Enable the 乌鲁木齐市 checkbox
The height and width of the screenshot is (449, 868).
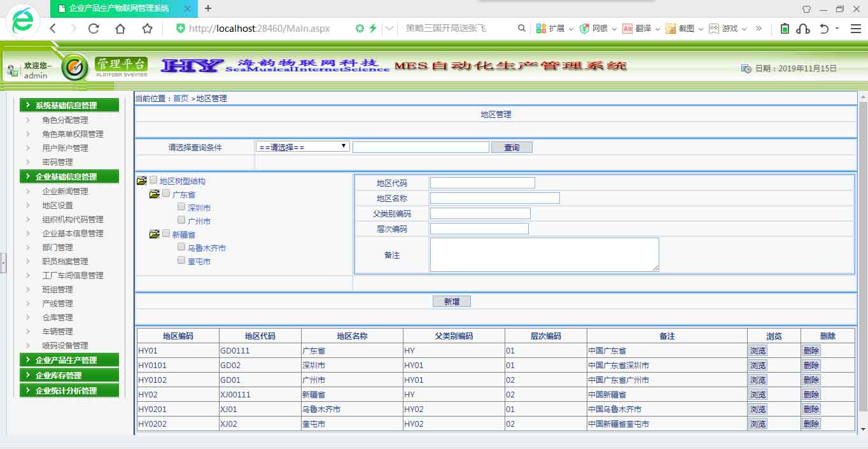(181, 247)
